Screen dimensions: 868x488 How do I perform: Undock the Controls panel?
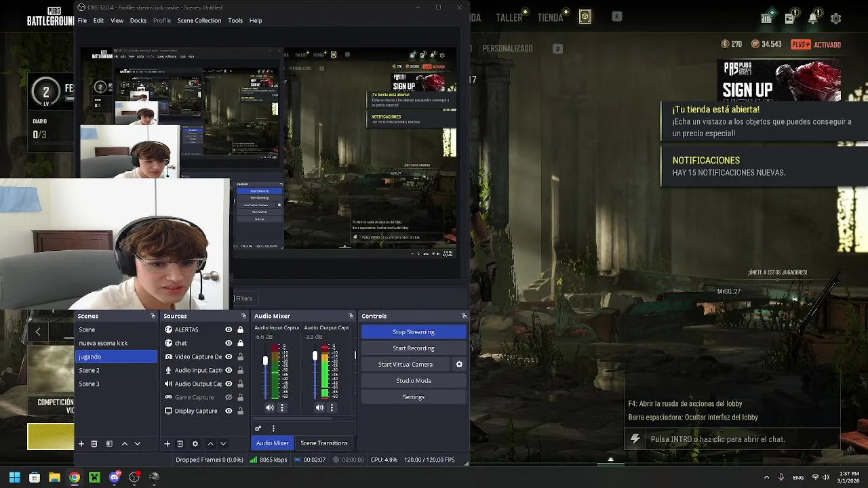464,316
